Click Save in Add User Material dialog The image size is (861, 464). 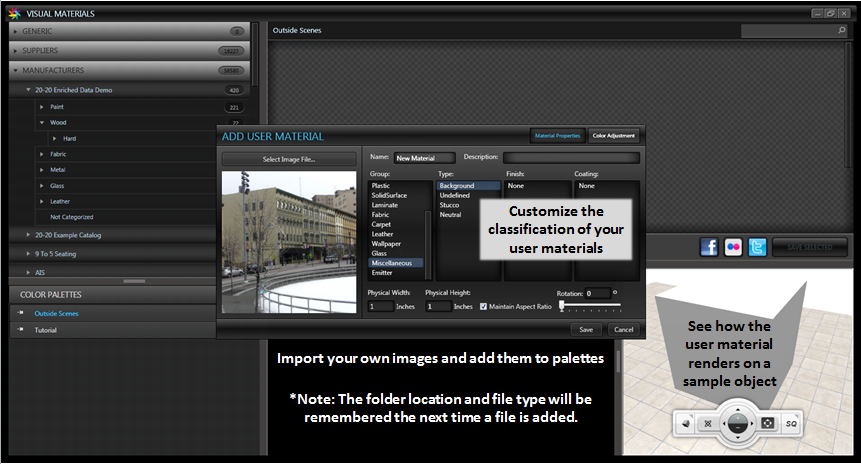(x=586, y=329)
